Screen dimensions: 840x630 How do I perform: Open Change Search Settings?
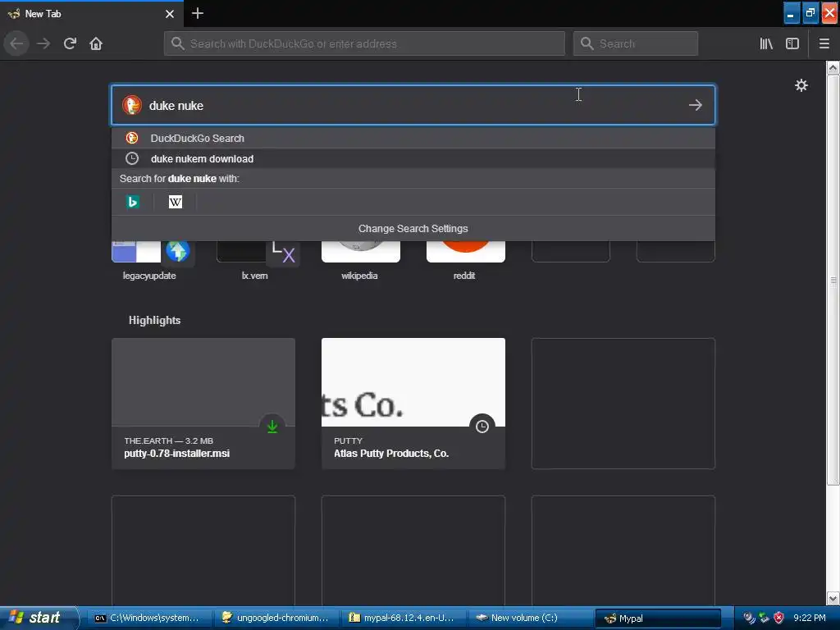(x=413, y=229)
